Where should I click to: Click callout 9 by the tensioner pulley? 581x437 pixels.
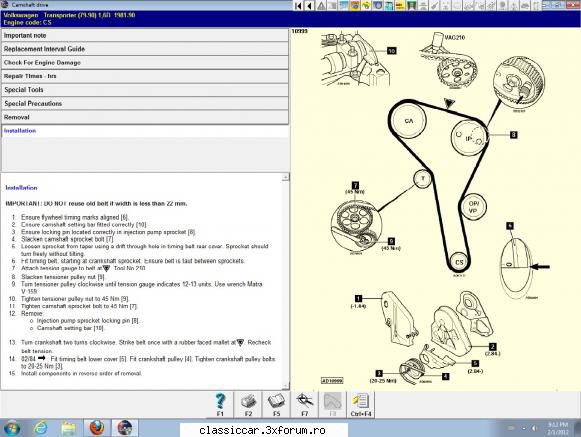[391, 241]
